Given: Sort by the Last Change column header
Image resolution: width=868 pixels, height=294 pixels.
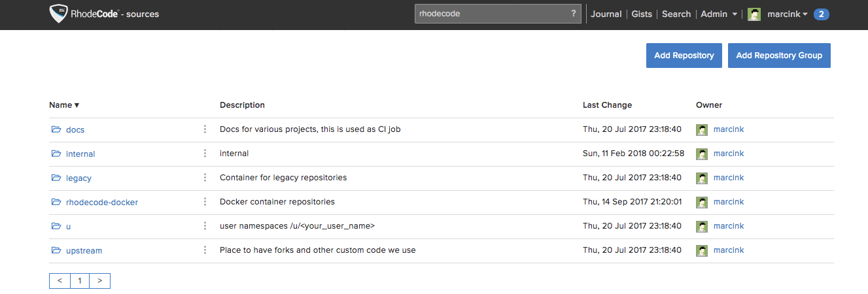Looking at the screenshot, I should pyautogui.click(x=607, y=105).
